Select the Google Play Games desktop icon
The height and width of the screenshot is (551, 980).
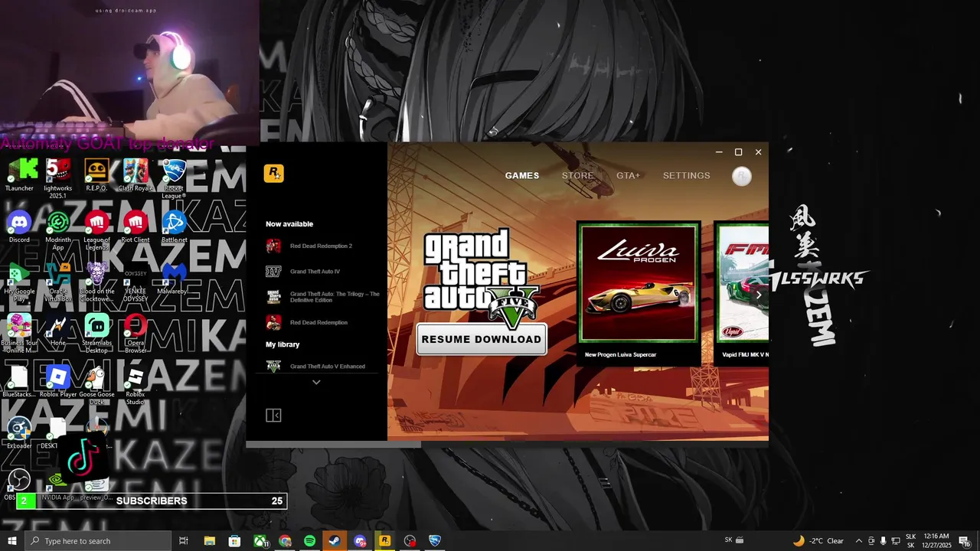point(19,282)
